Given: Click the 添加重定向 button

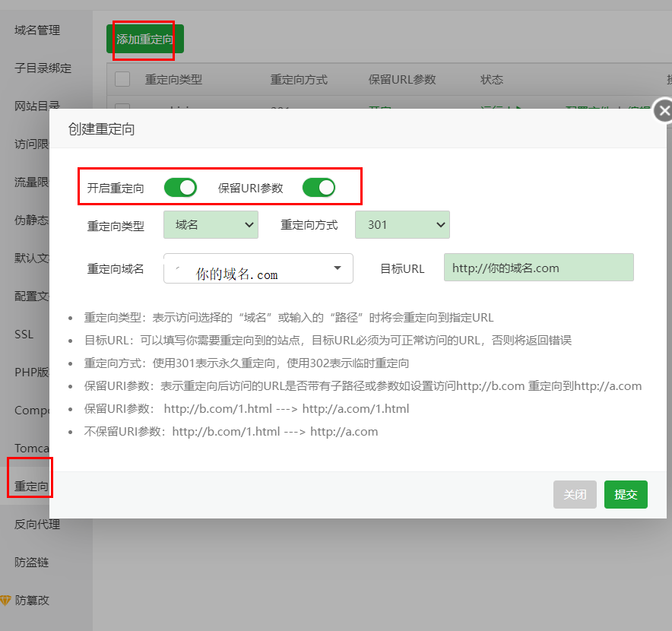Looking at the screenshot, I should pyautogui.click(x=144, y=37).
